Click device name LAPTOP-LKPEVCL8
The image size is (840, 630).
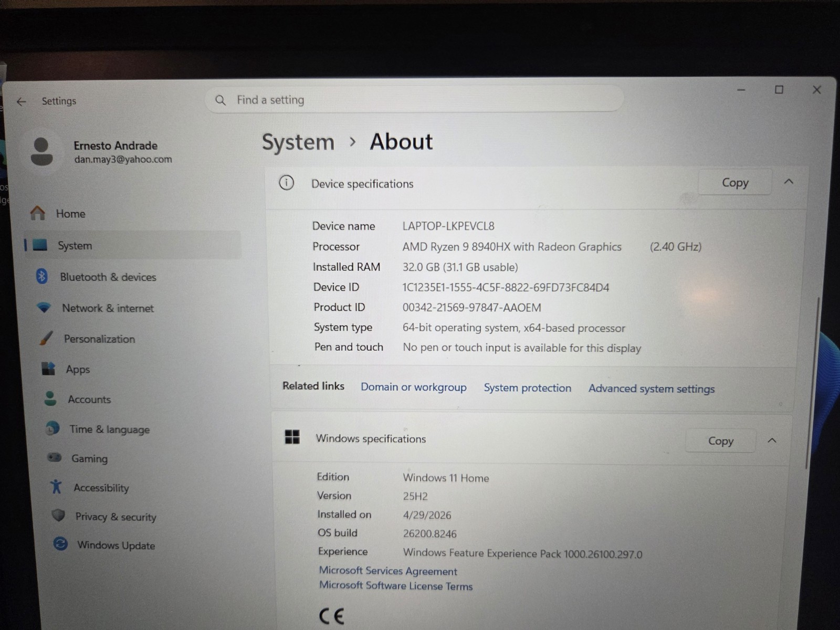coord(448,226)
